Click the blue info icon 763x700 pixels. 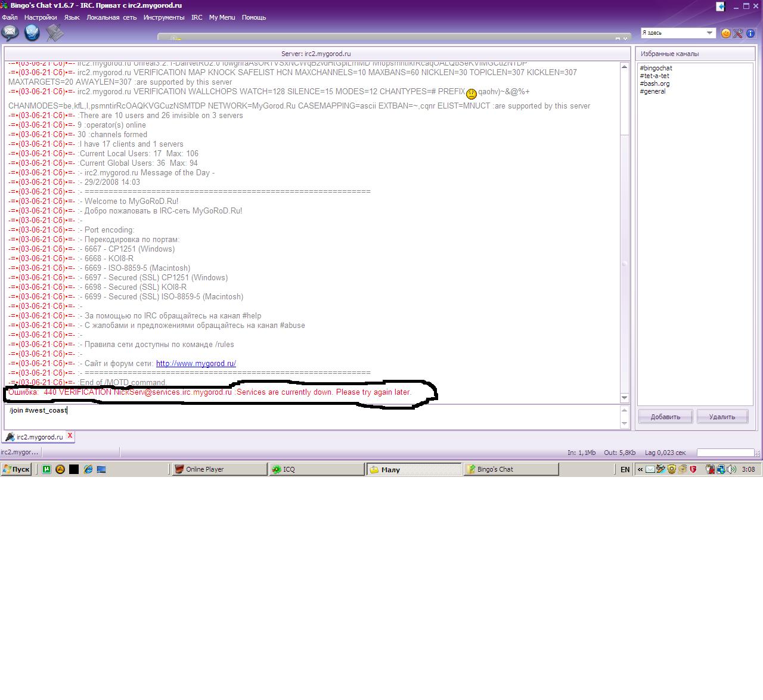click(750, 33)
